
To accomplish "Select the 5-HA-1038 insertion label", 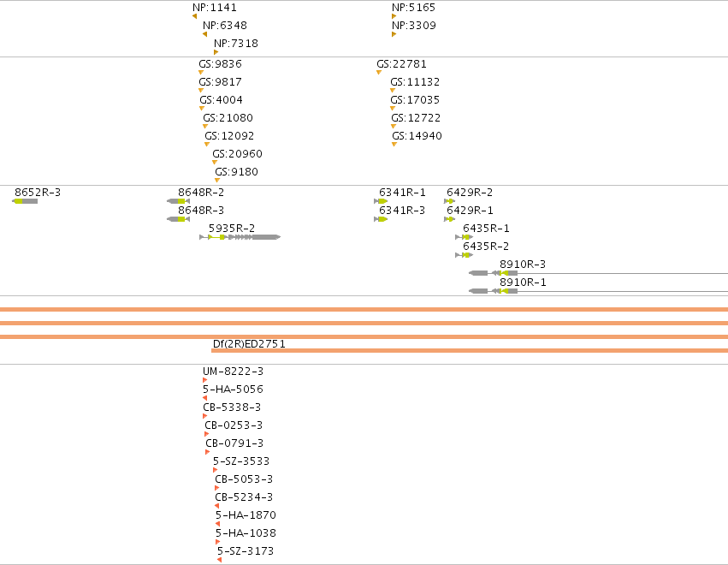I will click(x=246, y=533).
